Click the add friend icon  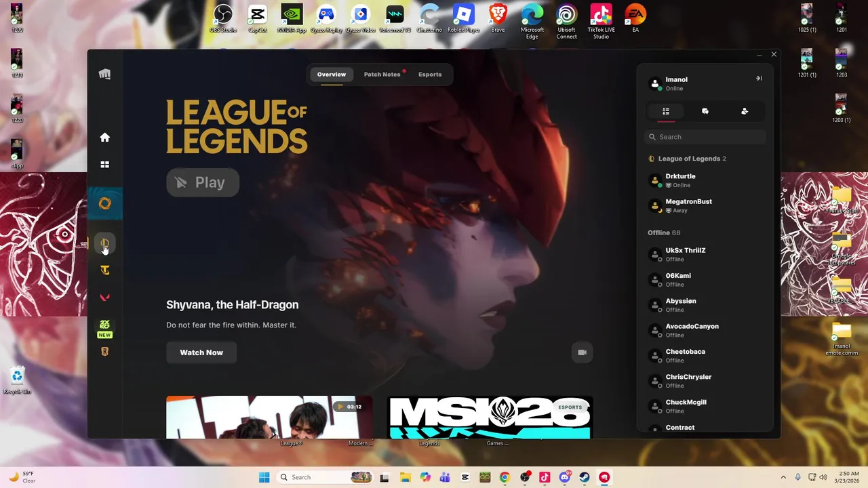[745, 111]
